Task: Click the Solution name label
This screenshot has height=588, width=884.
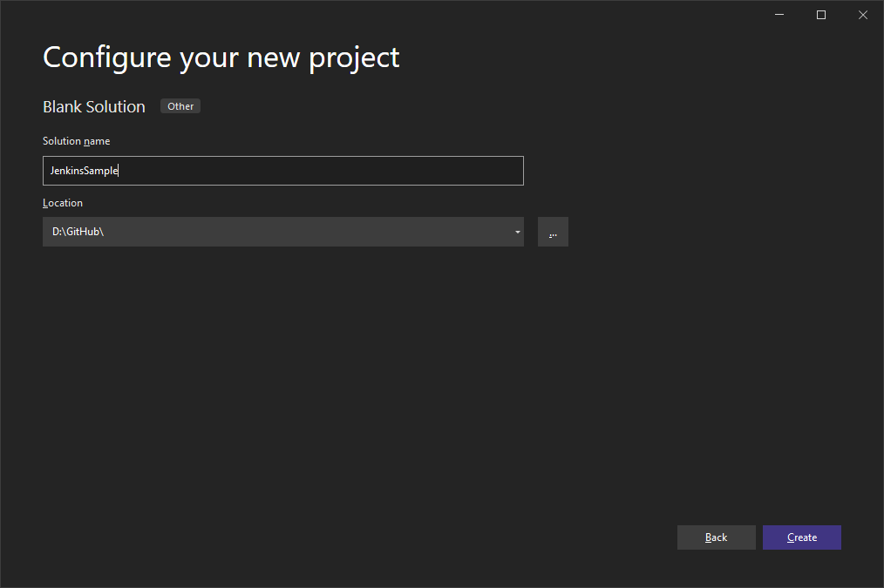Action: [76, 141]
